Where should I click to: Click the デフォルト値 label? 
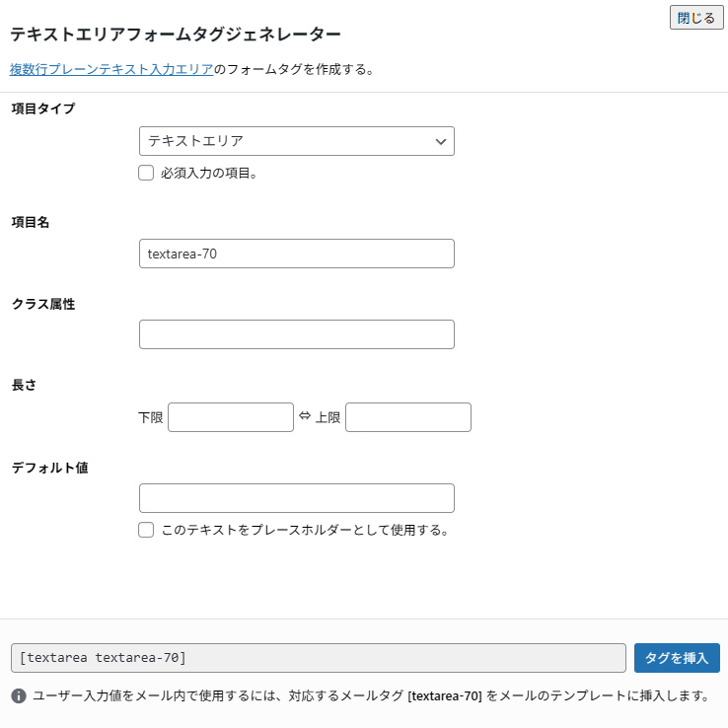tap(49, 467)
